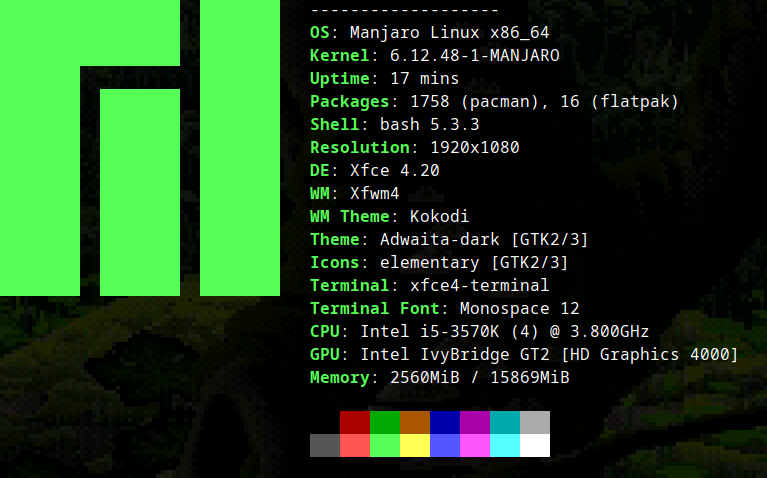This screenshot has height=478, width=767.
Task: Click the cyan color block
Action: pyautogui.click(x=505, y=445)
